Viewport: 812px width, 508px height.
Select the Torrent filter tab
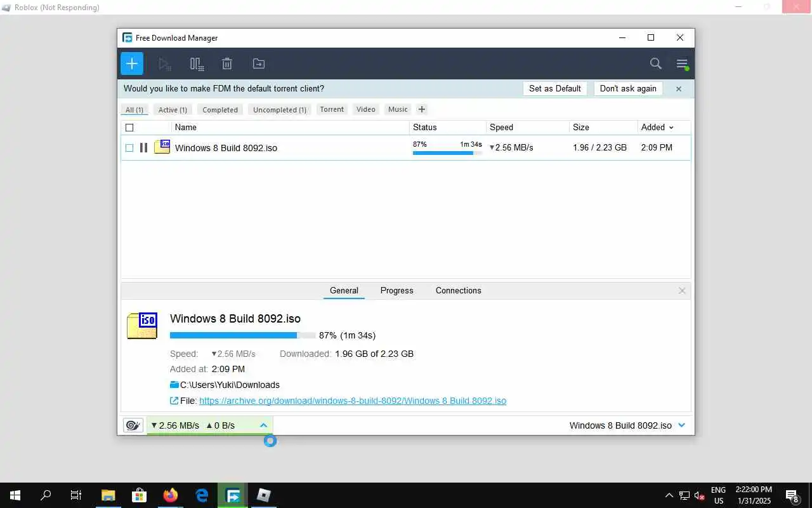pyautogui.click(x=332, y=109)
